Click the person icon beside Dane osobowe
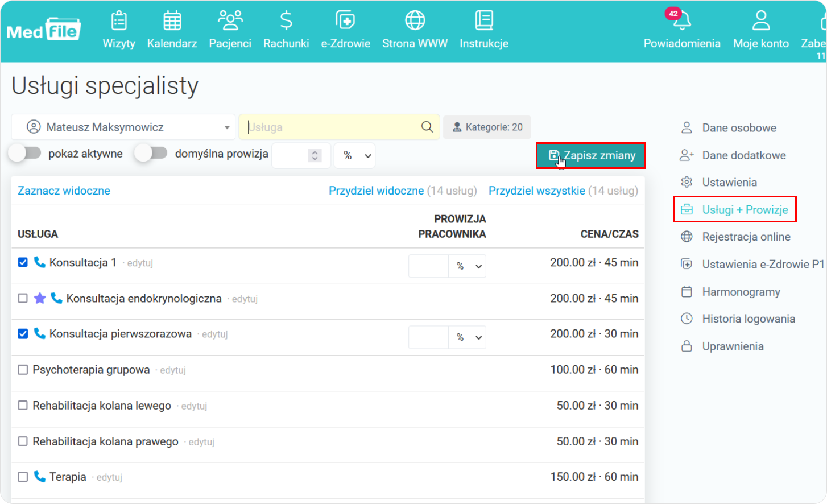Screen dimensions: 827x504 pos(687,127)
